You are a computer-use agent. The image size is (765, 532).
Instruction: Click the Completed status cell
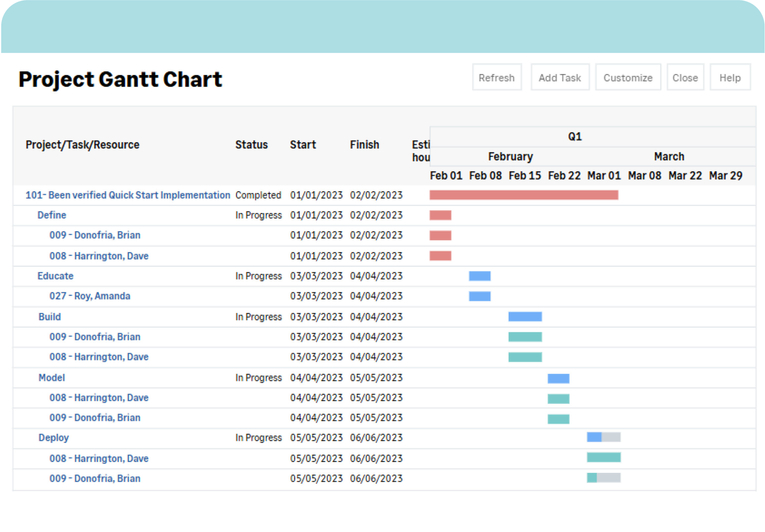click(258, 195)
